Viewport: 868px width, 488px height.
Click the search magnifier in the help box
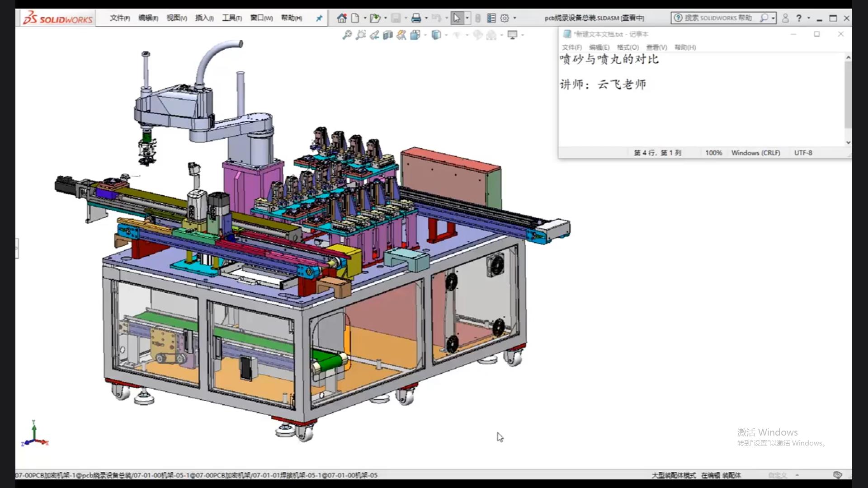pyautogui.click(x=764, y=18)
